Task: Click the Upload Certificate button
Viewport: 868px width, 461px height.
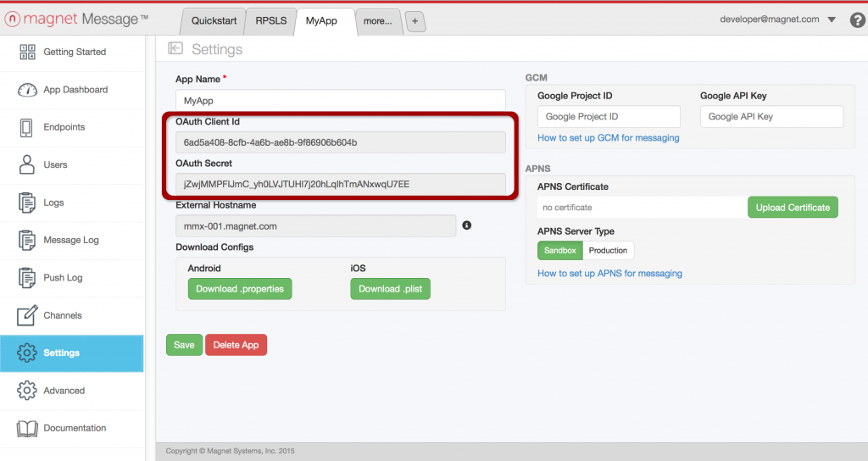Action: 793,208
